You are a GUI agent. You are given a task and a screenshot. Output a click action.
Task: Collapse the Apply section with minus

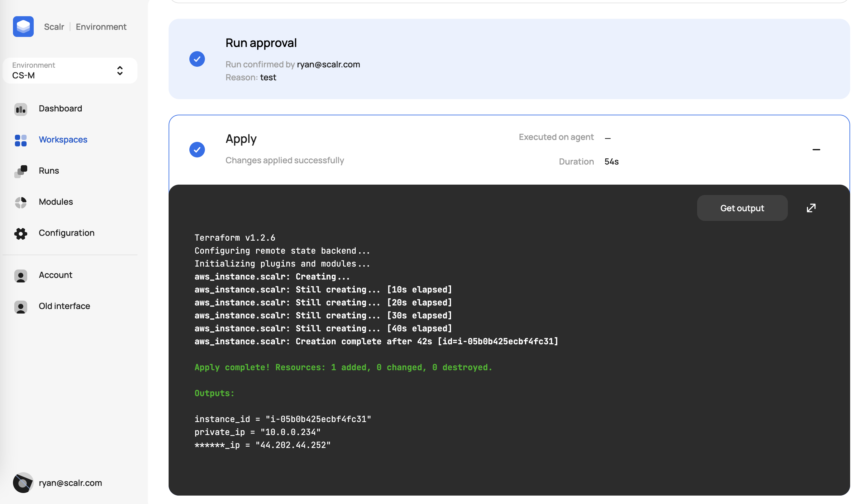pyautogui.click(x=816, y=150)
